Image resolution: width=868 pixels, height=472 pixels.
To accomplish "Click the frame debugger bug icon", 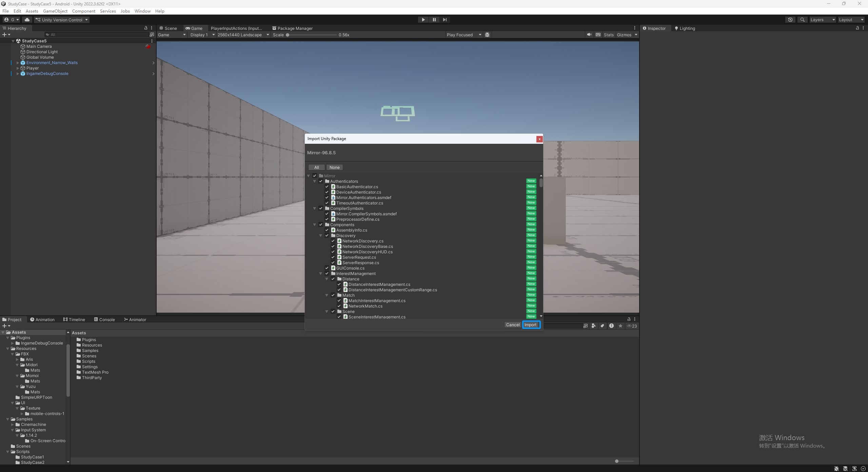I will [487, 35].
